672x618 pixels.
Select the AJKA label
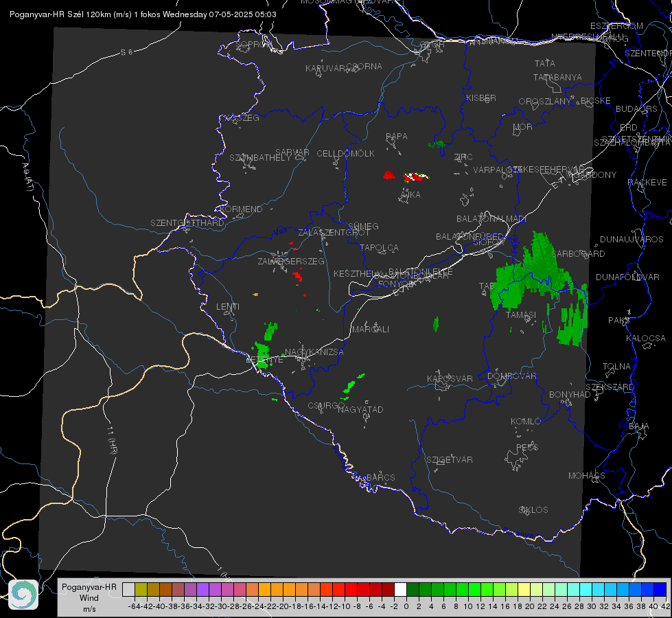(410, 195)
